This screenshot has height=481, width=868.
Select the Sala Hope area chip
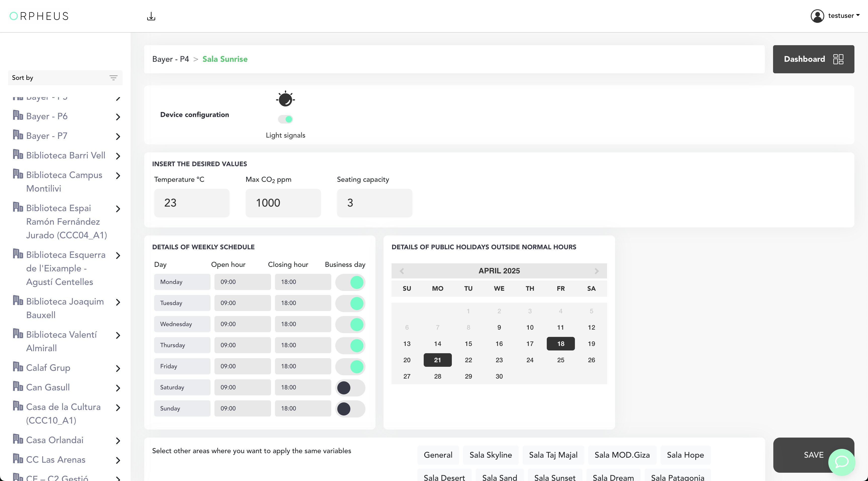click(x=685, y=455)
